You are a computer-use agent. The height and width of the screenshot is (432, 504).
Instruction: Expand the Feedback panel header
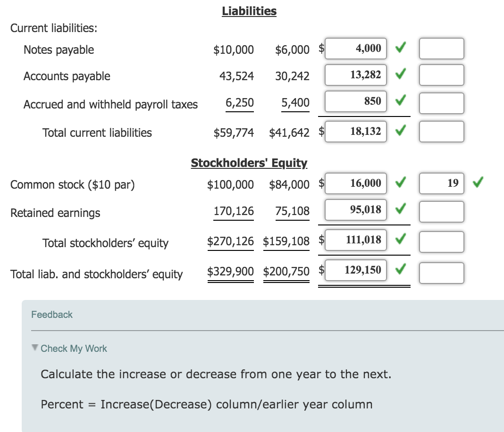52,315
